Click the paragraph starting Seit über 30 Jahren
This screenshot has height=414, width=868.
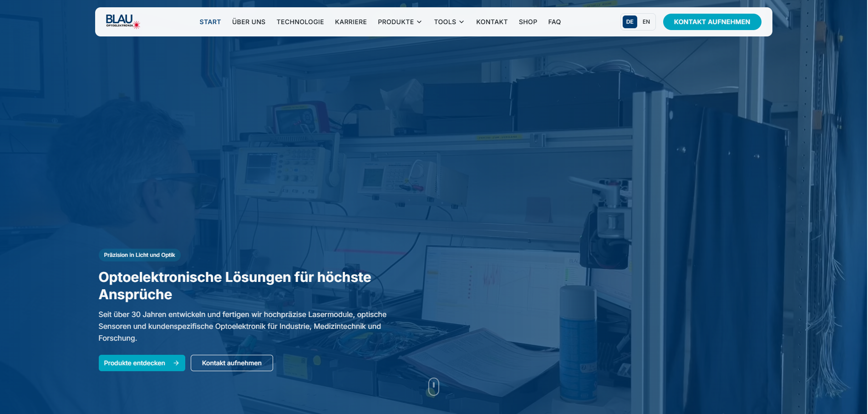click(x=243, y=326)
